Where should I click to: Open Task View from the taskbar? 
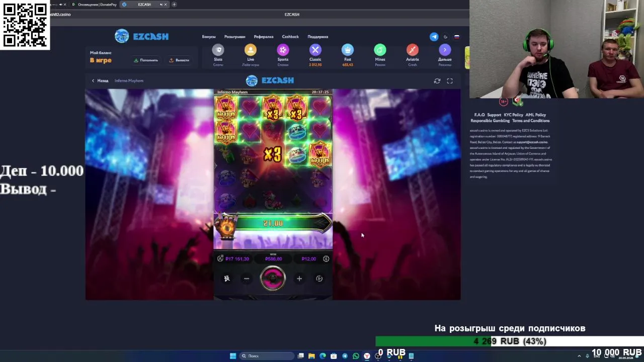coord(300,356)
